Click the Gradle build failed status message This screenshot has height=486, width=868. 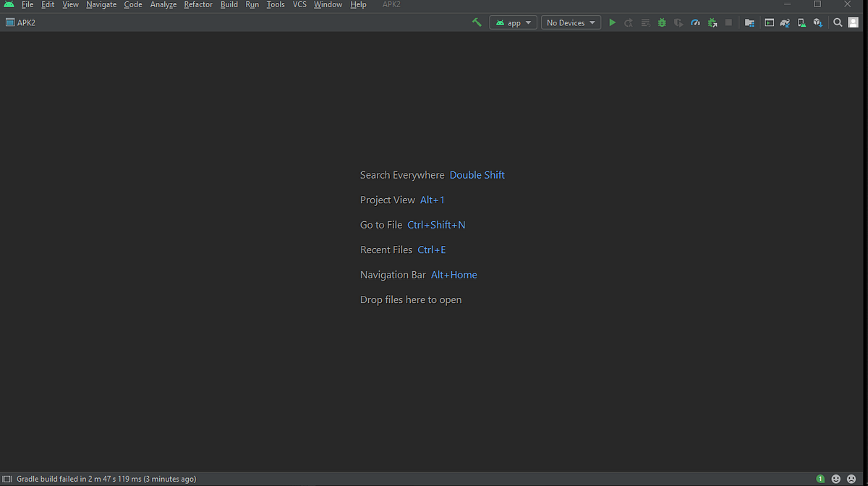click(106, 478)
